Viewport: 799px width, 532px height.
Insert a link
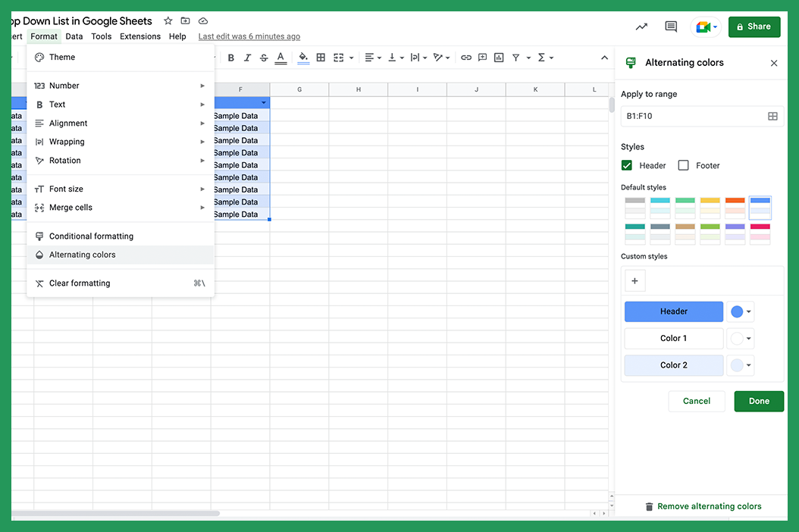click(x=466, y=57)
